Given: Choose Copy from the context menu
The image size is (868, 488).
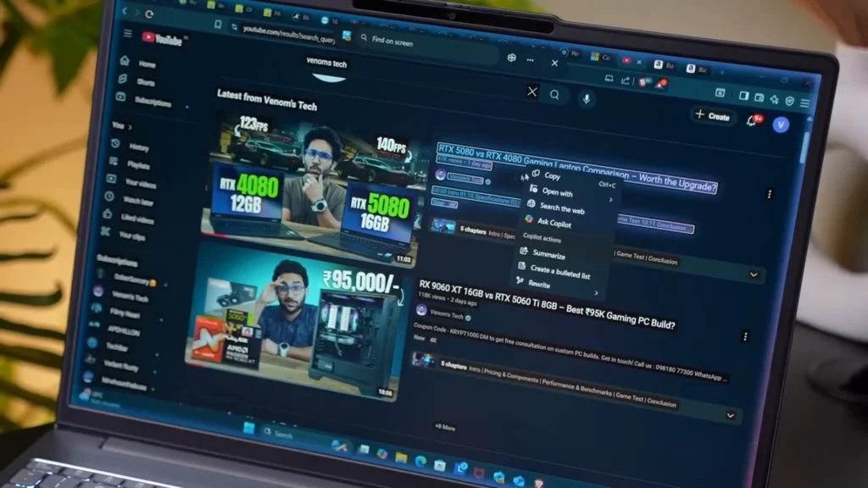Looking at the screenshot, I should pyautogui.click(x=552, y=176).
